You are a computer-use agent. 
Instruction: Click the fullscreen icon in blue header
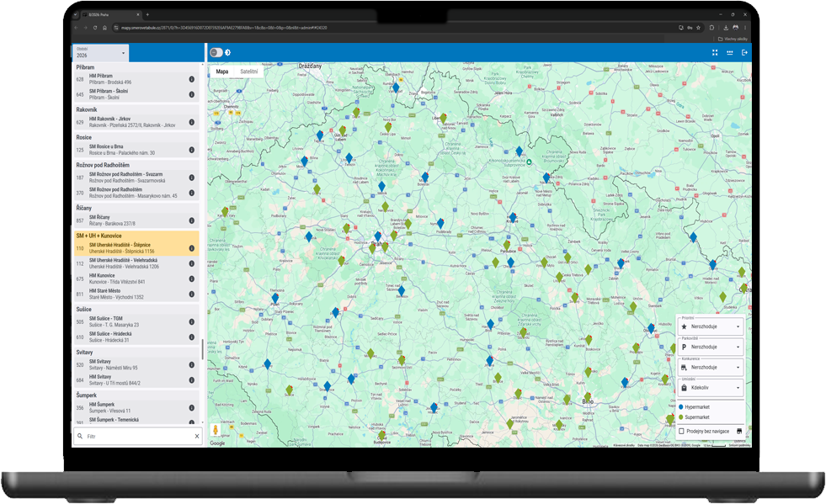tap(715, 53)
